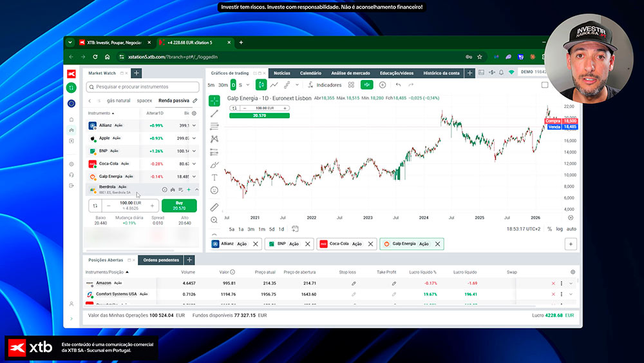Select the S weekly timeframe
The height and width of the screenshot is (363, 644).
[241, 84]
